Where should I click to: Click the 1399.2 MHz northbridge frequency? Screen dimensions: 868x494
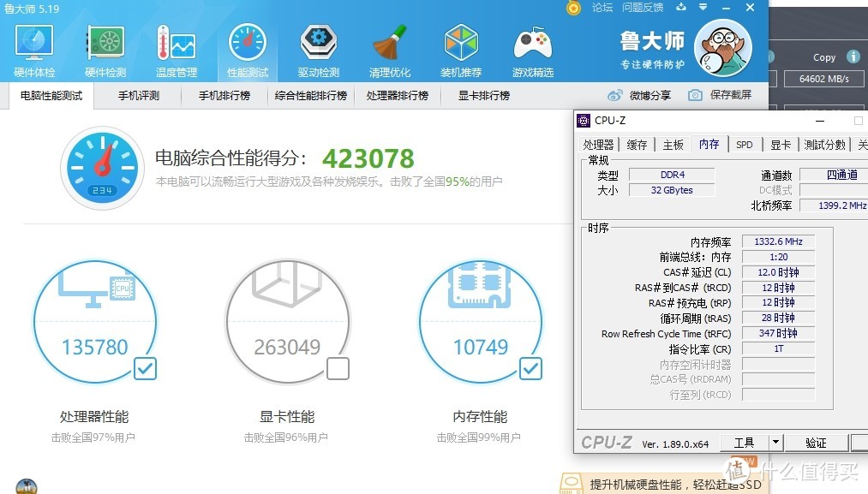coord(835,205)
